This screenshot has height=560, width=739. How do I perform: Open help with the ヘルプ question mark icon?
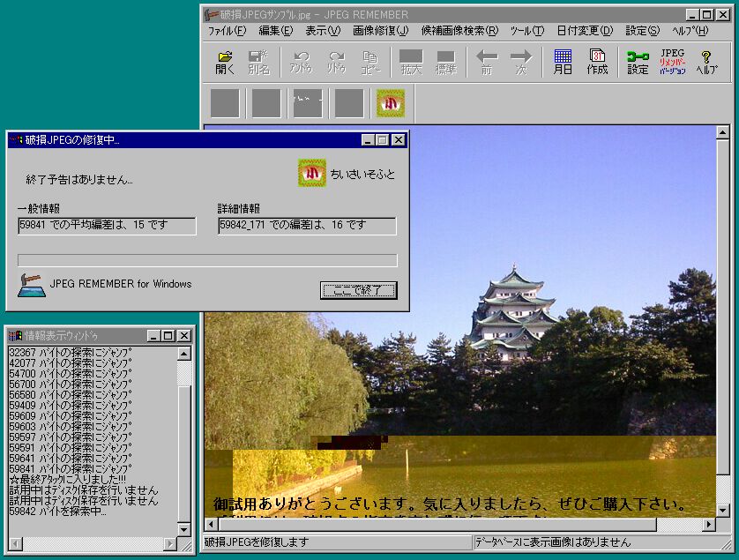[705, 62]
